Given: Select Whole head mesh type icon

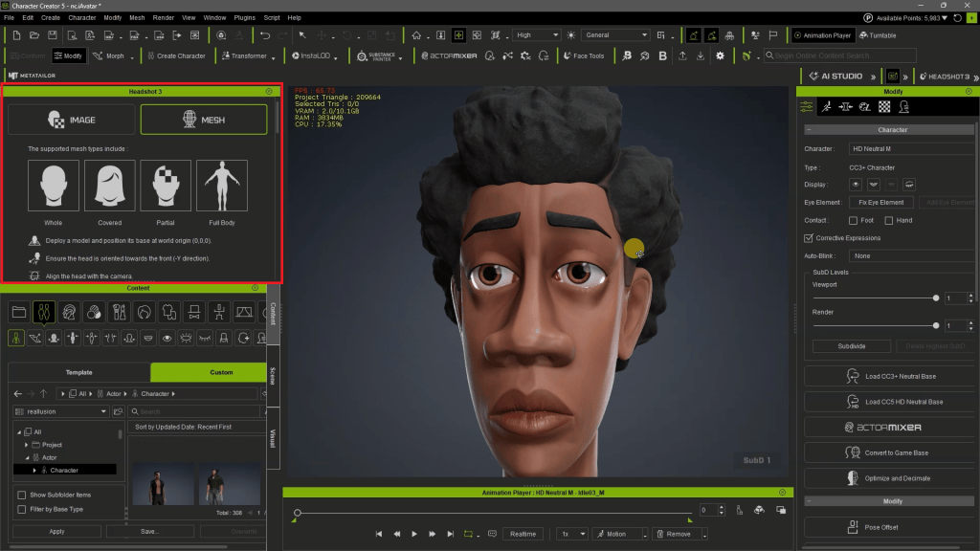Looking at the screenshot, I should pyautogui.click(x=54, y=186).
